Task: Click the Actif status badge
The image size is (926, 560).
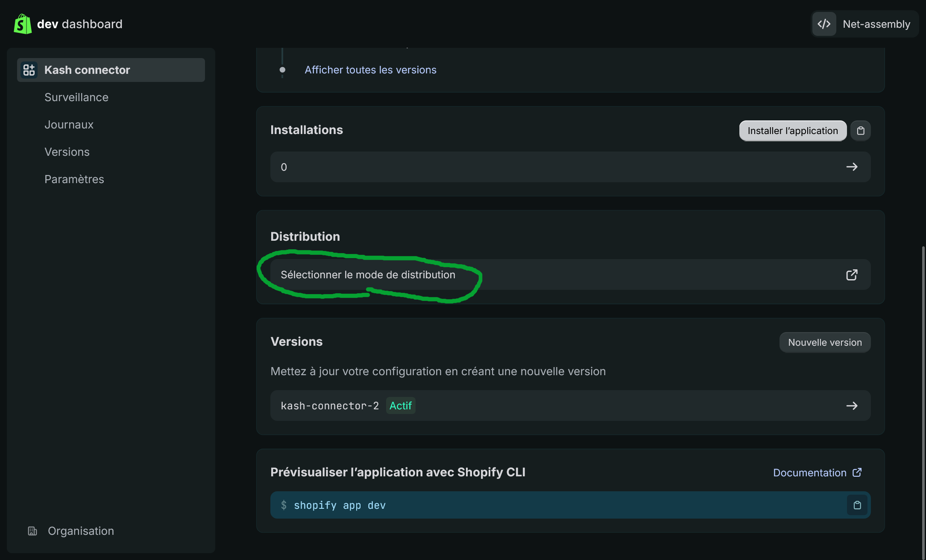Action: click(401, 405)
